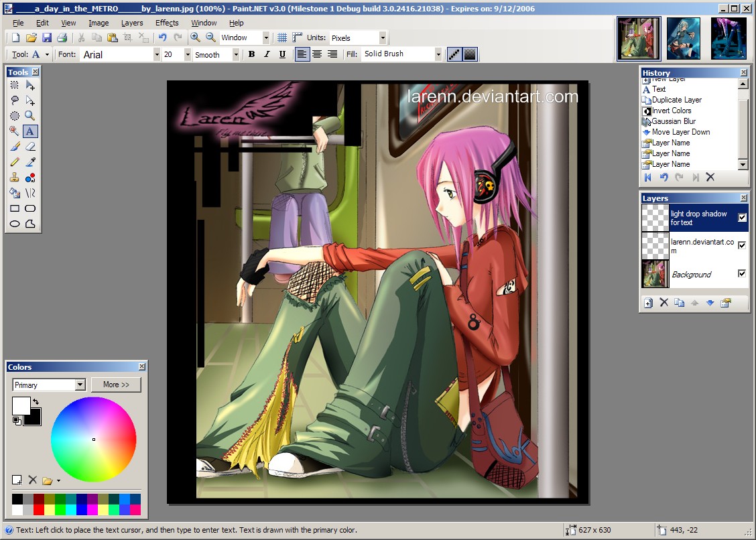Click the More >> button in Colors
Image resolution: width=756 pixels, height=540 pixels.
coord(116,385)
